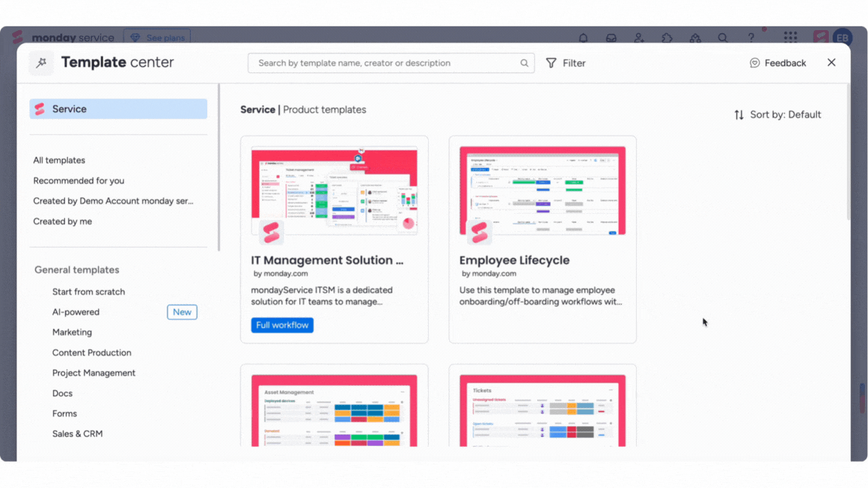The image size is (868, 488).
Task: Open the nine-dot apps grid
Action: point(790,37)
